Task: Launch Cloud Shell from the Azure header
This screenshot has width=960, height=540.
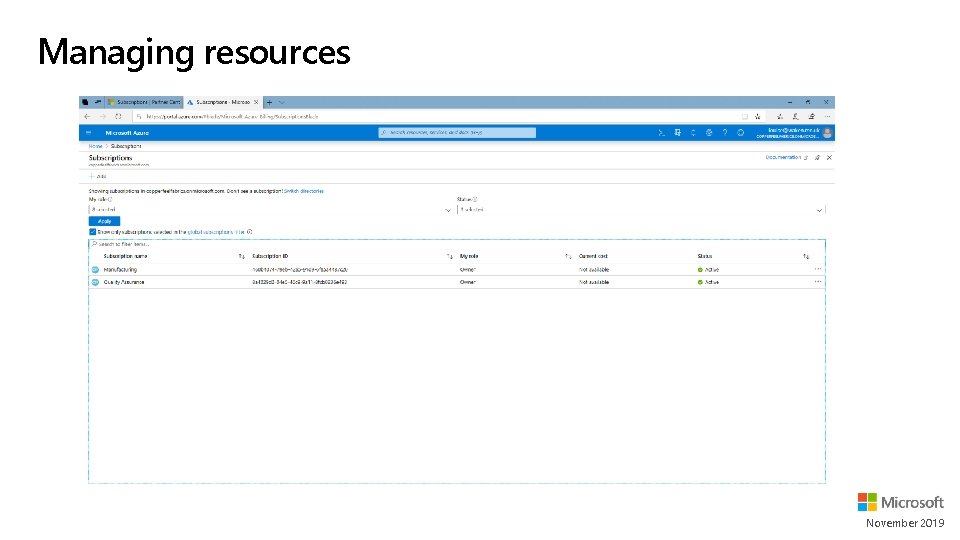Action: click(x=661, y=133)
